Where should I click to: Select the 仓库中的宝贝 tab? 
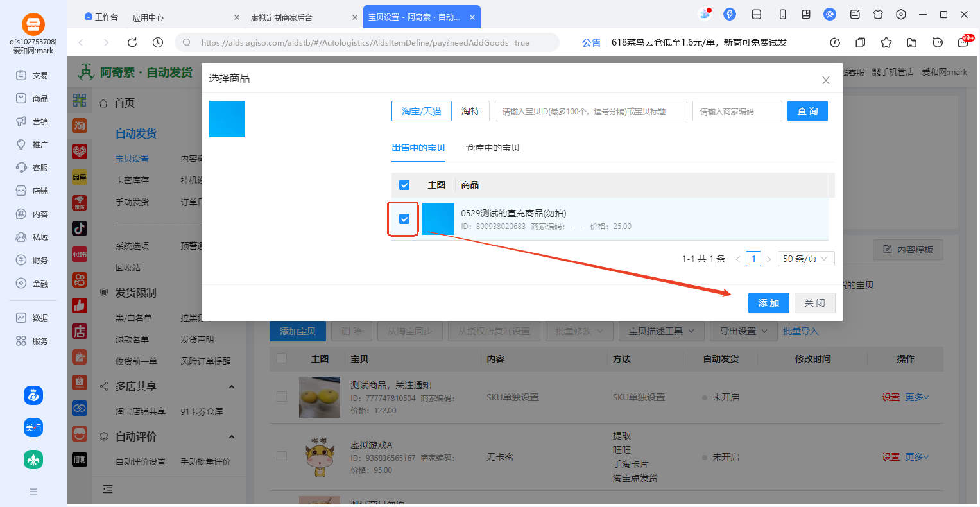493,148
